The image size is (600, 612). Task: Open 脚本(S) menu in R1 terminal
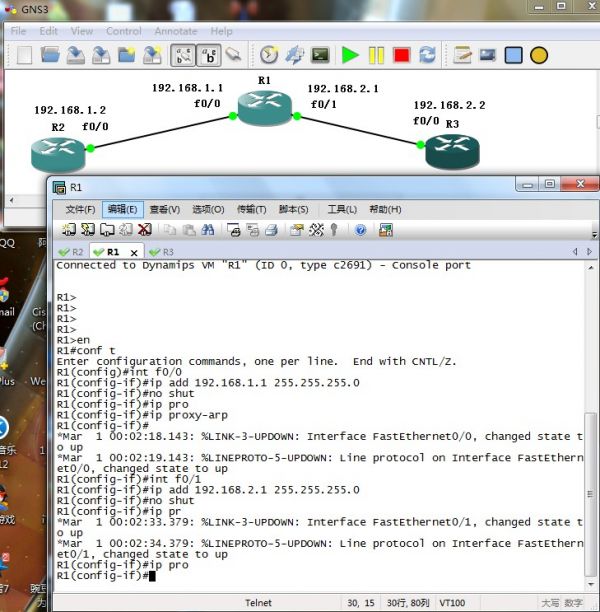(x=293, y=210)
